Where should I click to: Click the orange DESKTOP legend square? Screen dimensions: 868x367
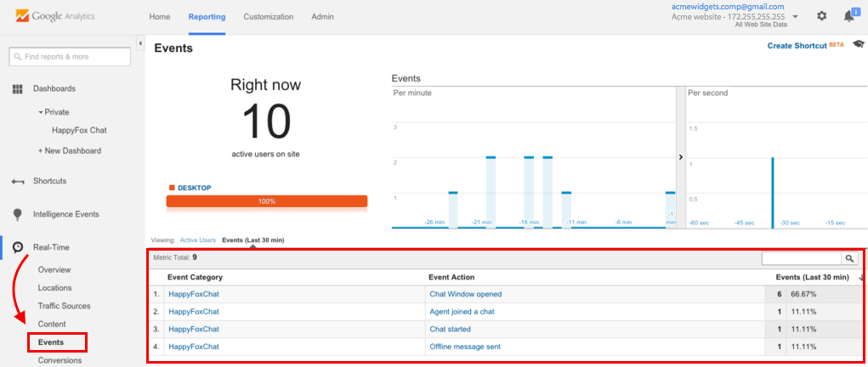tap(172, 188)
